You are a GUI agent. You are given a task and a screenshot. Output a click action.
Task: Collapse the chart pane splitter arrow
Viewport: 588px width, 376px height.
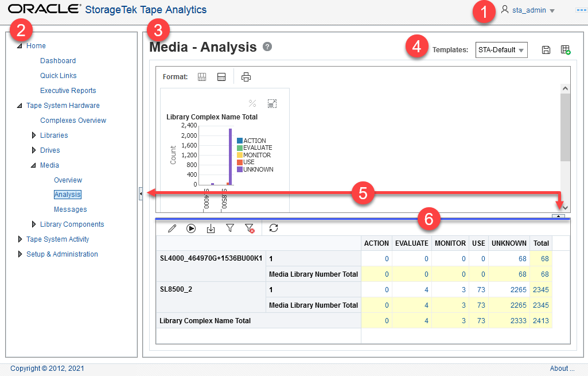pyautogui.click(x=558, y=216)
